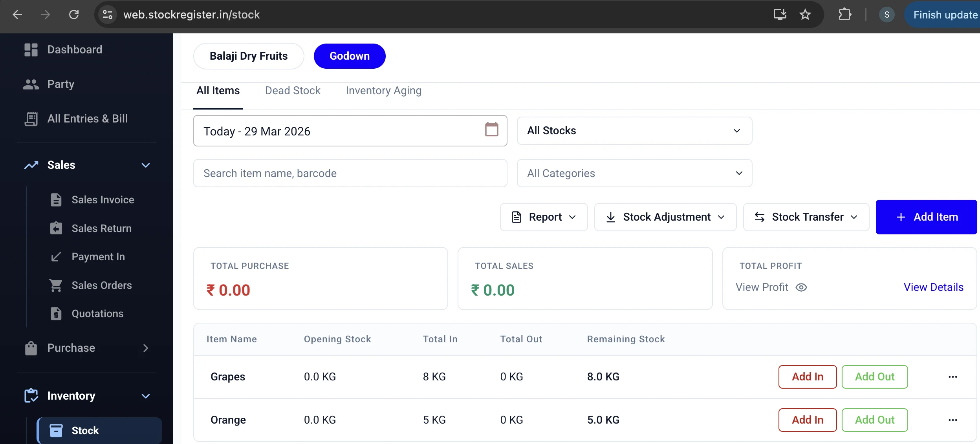The width and height of the screenshot is (980, 444).
Task: Click the Stock icon in Inventory section
Action: click(x=57, y=430)
